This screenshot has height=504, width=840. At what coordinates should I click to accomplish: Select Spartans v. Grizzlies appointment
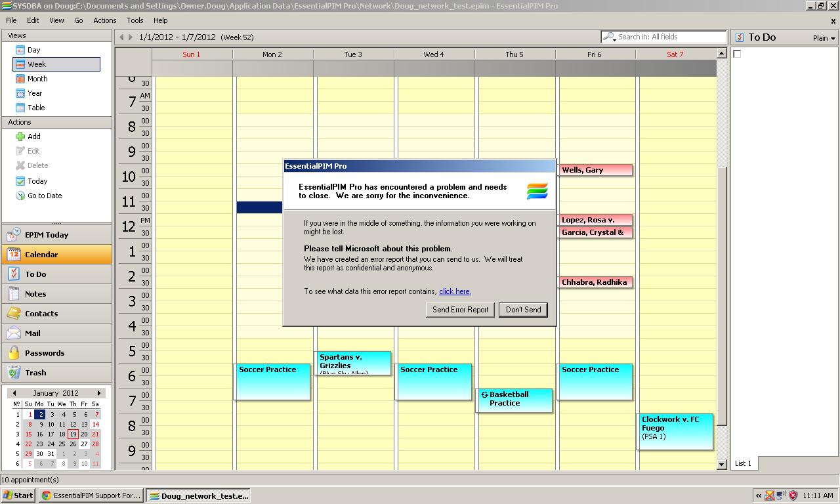[x=354, y=363]
